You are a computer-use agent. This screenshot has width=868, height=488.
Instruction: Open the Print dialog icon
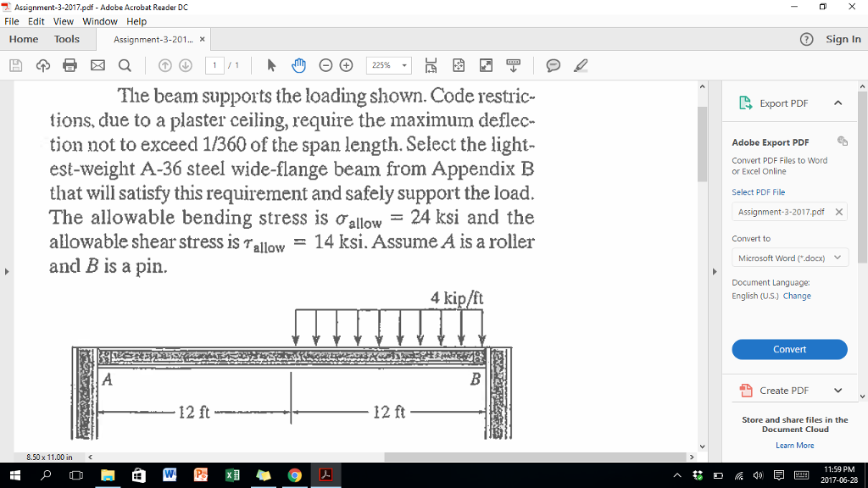[69, 64]
